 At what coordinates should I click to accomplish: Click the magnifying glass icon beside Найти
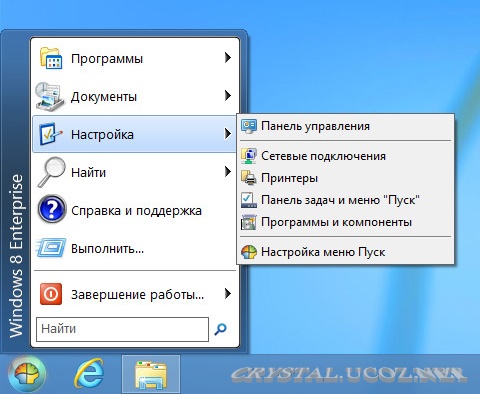(51, 172)
